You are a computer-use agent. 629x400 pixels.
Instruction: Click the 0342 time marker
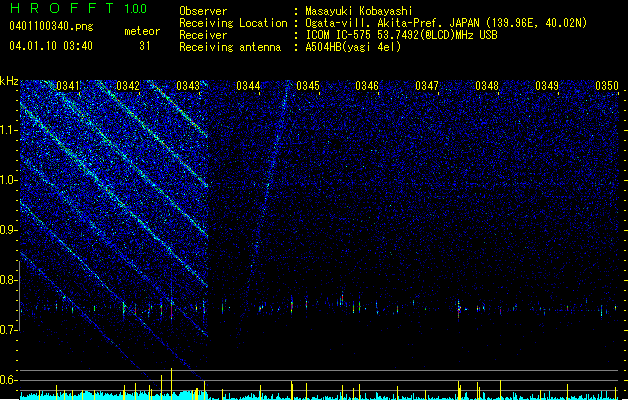coord(128,86)
